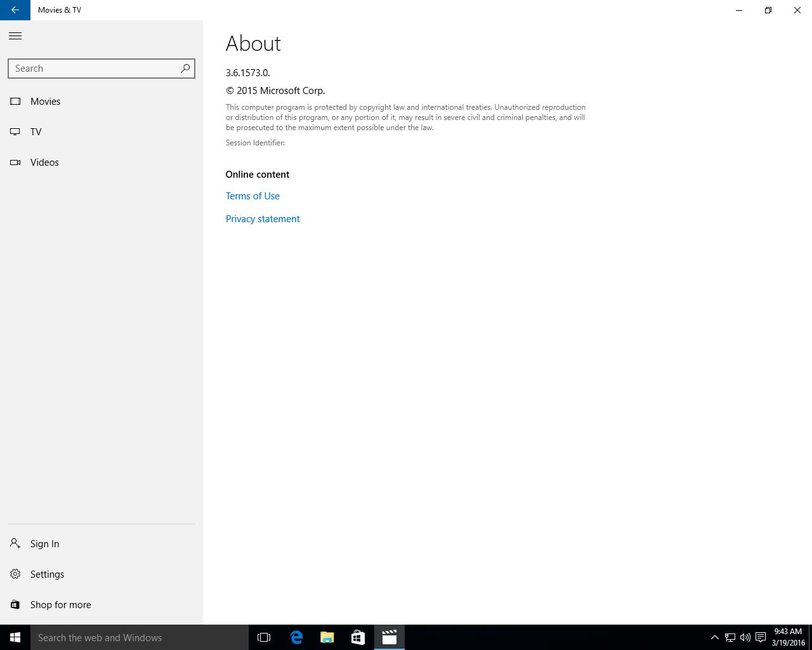Viewport: 812px width, 650px height.
Task: Open the Terms of Use link
Action: [x=252, y=196]
